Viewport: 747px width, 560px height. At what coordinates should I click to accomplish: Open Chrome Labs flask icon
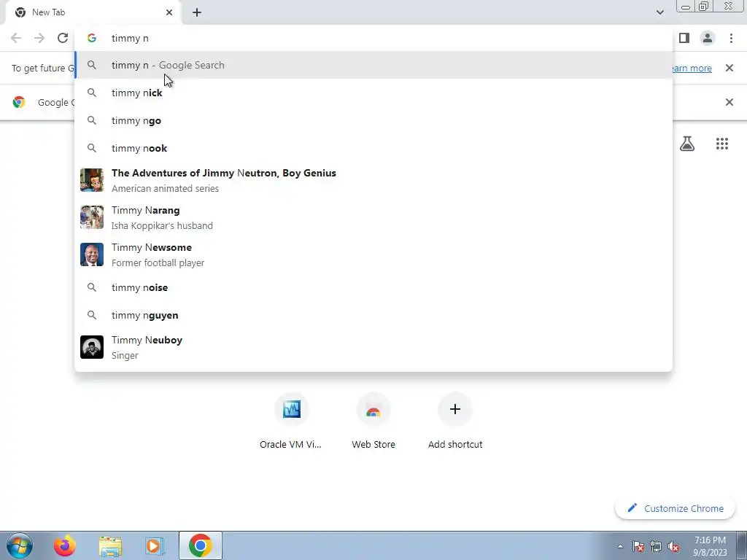687,144
